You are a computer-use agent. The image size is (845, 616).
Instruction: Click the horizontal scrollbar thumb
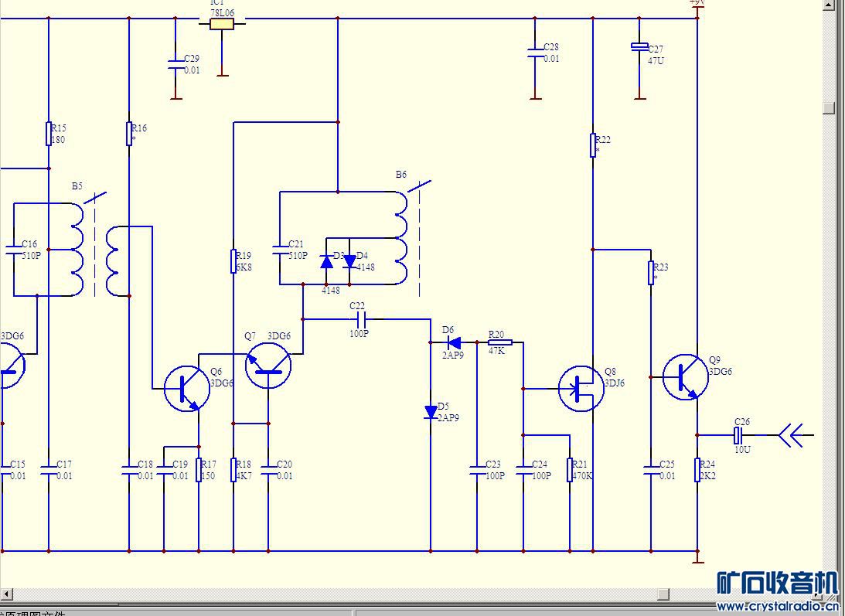664,594
